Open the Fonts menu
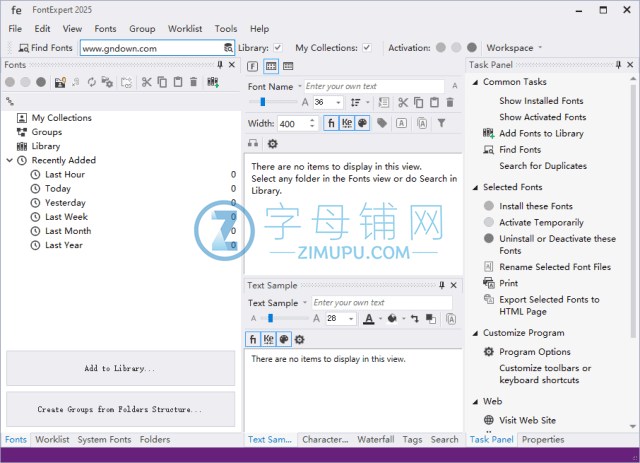640x463 pixels. point(105,29)
